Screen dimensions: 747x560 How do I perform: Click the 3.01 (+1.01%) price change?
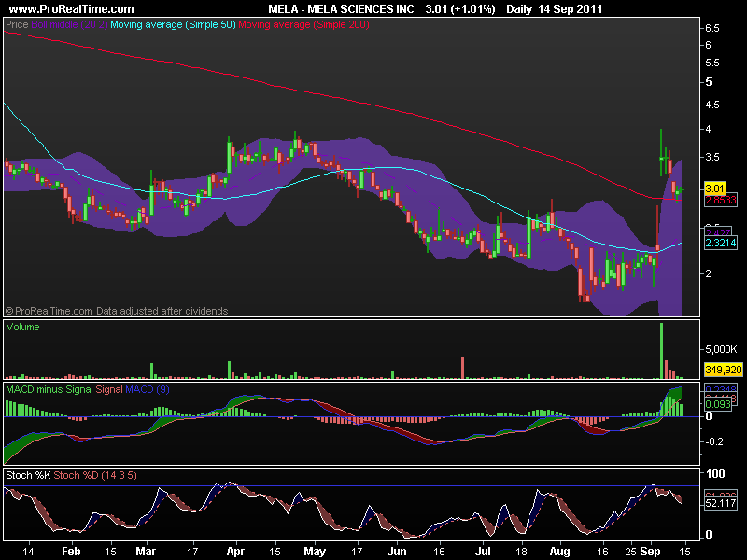tap(460, 9)
